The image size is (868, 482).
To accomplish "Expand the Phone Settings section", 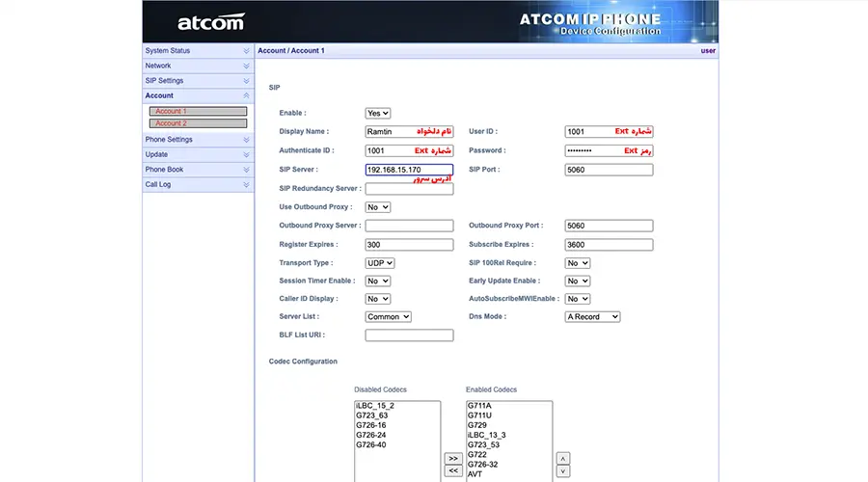I will [x=198, y=140].
